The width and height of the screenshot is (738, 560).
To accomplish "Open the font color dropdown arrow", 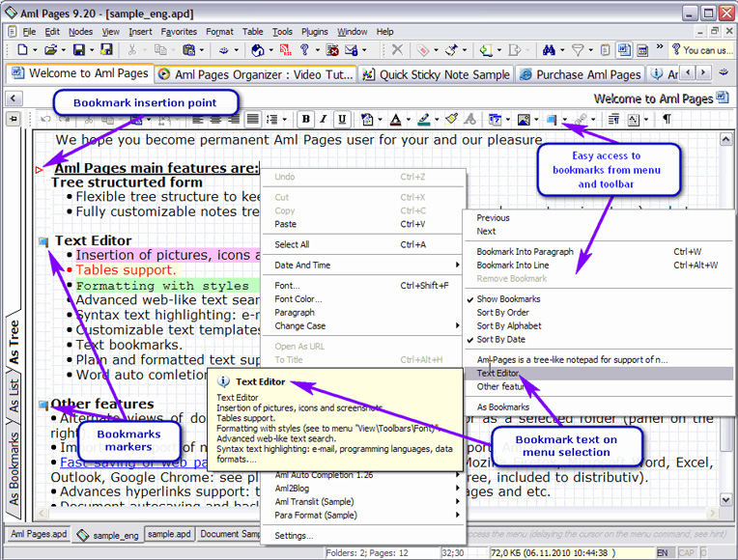I will [x=408, y=120].
